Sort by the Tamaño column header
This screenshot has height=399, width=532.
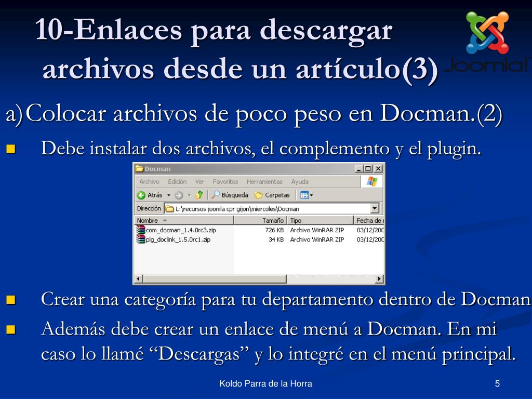point(261,220)
